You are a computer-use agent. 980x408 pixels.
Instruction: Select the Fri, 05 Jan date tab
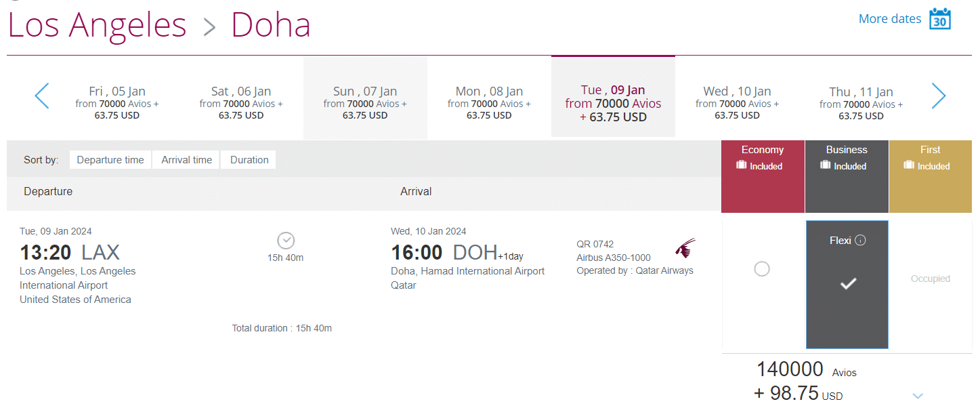point(117,103)
